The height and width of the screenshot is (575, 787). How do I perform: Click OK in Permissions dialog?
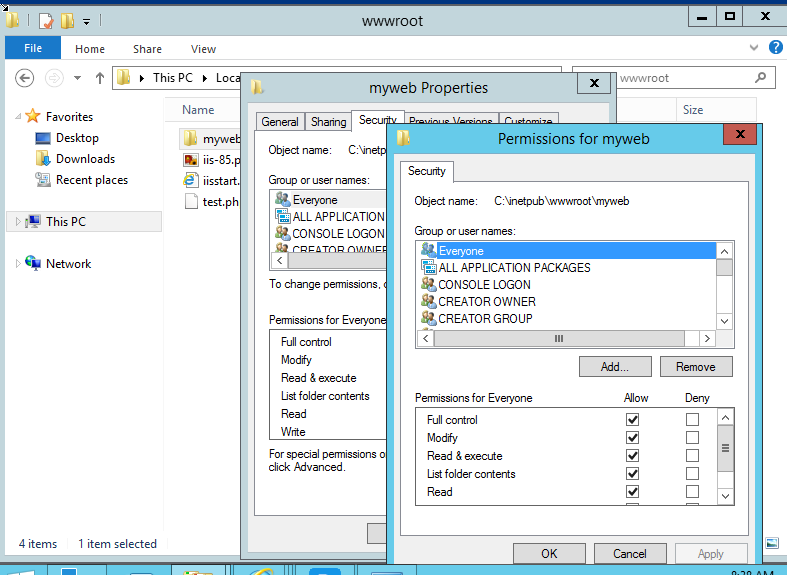pos(549,553)
